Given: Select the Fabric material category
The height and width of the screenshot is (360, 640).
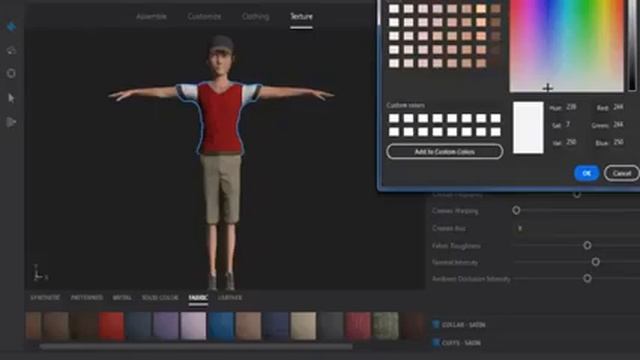Looking at the screenshot, I should point(198,298).
